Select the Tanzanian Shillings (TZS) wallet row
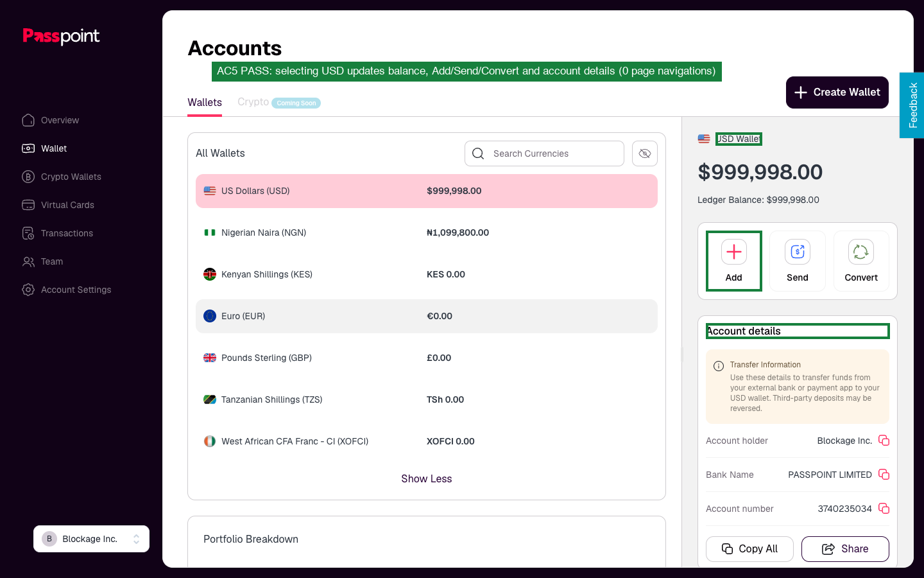924x578 pixels. click(x=427, y=399)
